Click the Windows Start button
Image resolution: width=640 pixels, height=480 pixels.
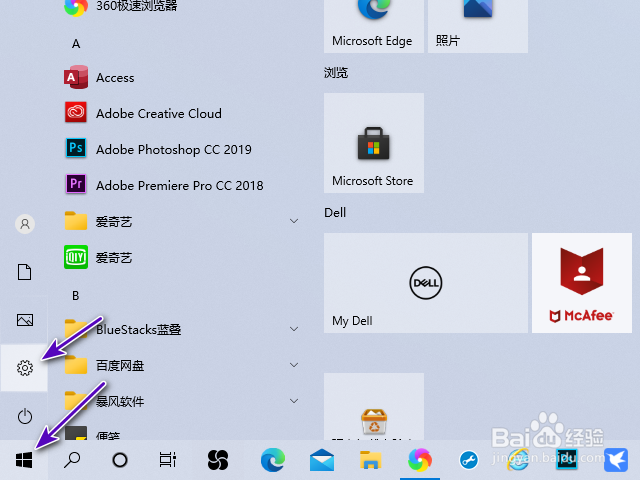(x=24, y=460)
